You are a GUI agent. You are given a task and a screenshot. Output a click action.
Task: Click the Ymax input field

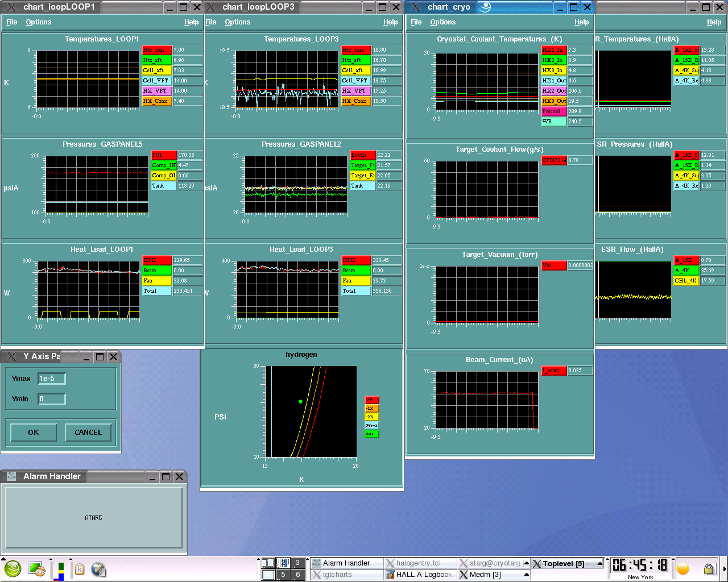point(52,379)
